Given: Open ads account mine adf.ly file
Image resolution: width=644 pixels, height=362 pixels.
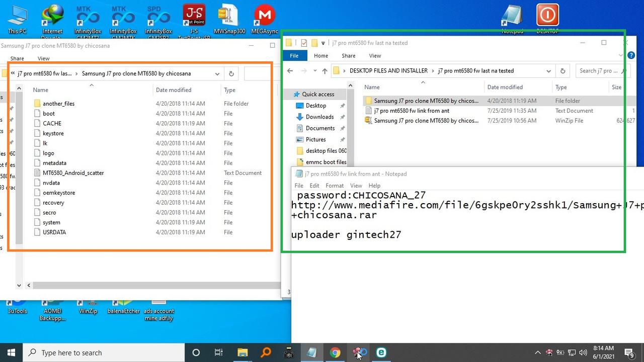Looking at the screenshot, I should (x=159, y=311).
